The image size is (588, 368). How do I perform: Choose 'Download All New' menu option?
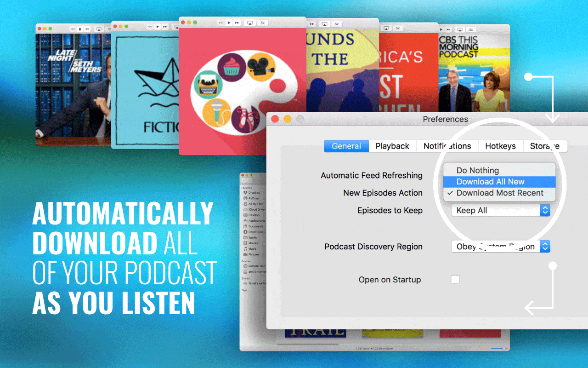pyautogui.click(x=499, y=182)
